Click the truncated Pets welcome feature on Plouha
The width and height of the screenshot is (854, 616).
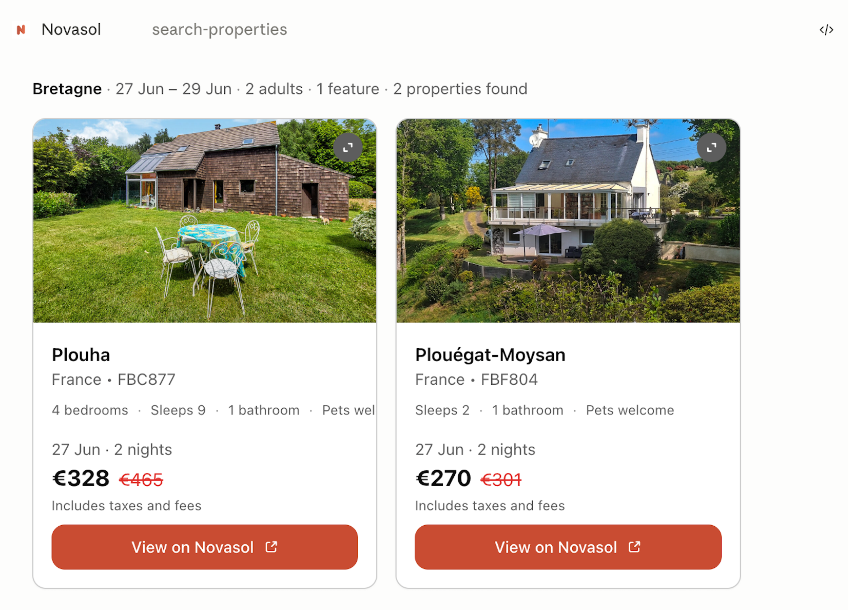(348, 410)
